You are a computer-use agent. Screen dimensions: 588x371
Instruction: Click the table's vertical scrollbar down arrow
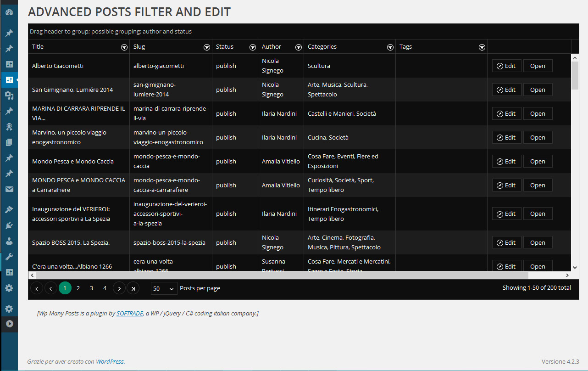click(x=575, y=267)
